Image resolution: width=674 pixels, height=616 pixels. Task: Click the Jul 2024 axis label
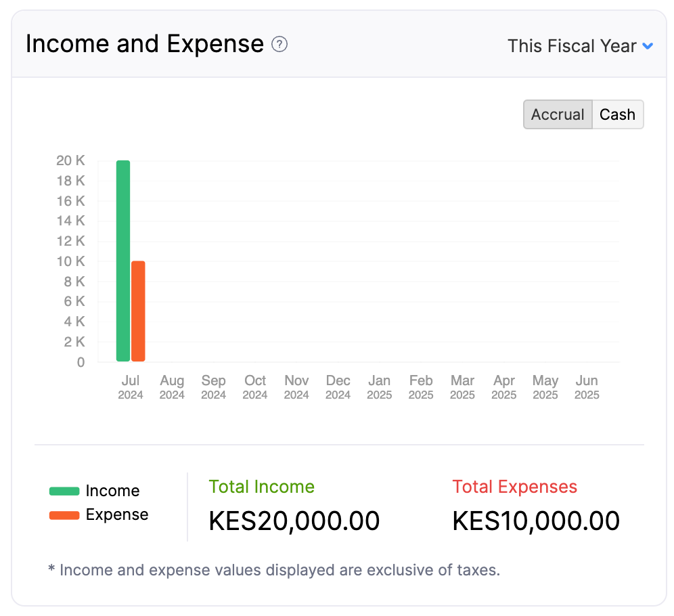pyautogui.click(x=130, y=387)
